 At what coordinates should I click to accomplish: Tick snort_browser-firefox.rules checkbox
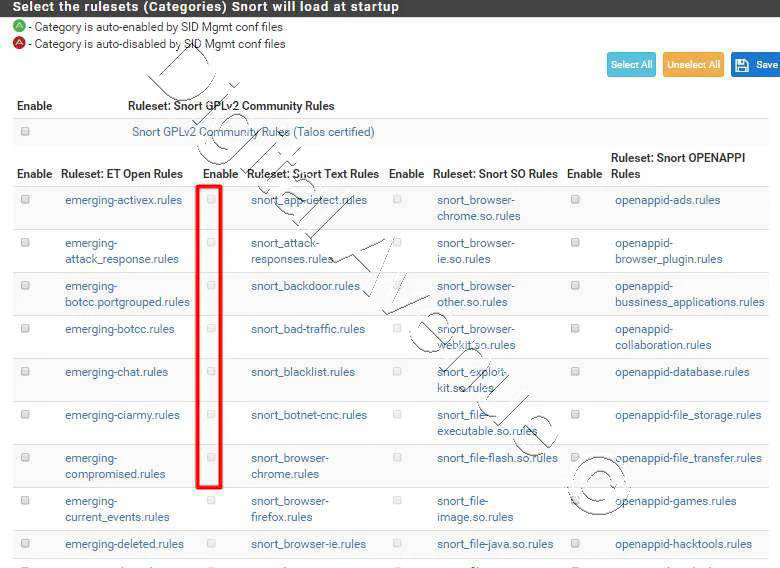211,500
